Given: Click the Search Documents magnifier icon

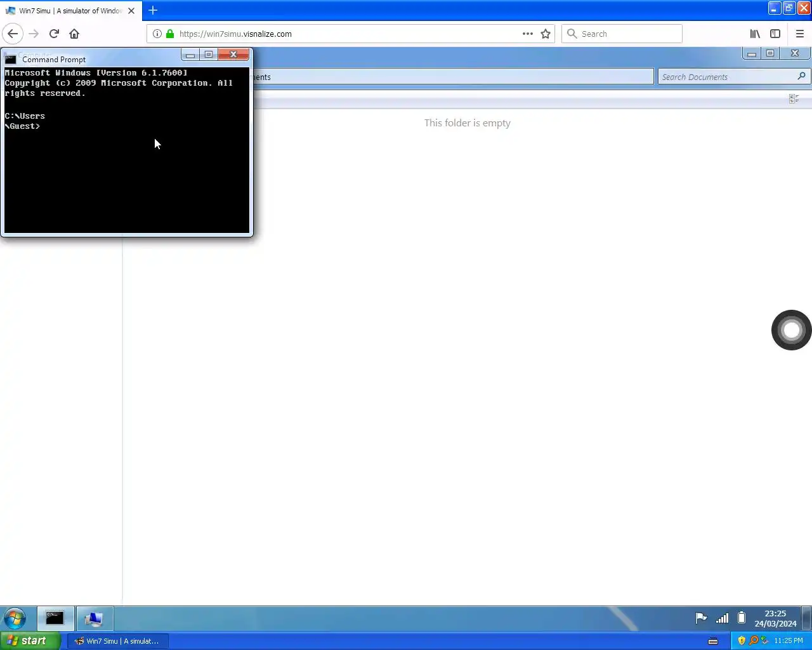Looking at the screenshot, I should pos(801,76).
